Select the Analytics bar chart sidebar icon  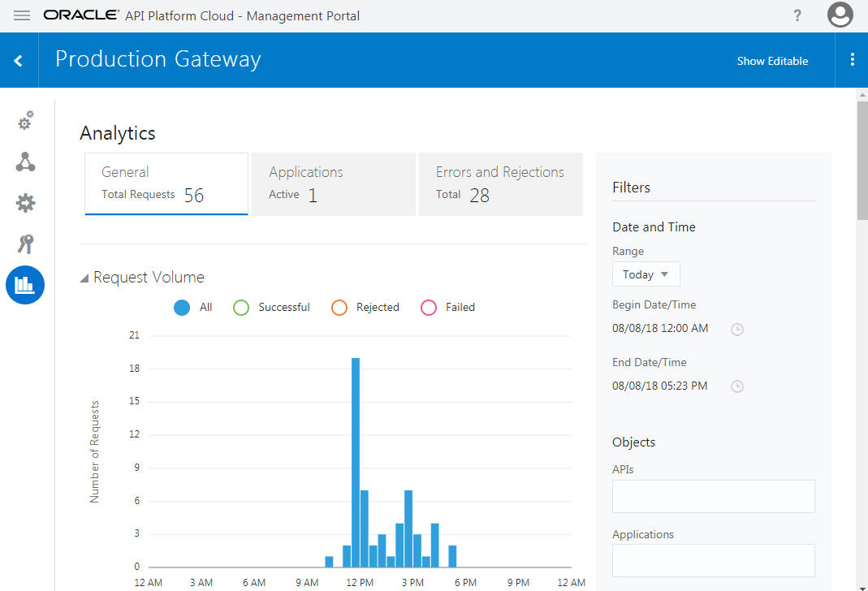(x=25, y=285)
